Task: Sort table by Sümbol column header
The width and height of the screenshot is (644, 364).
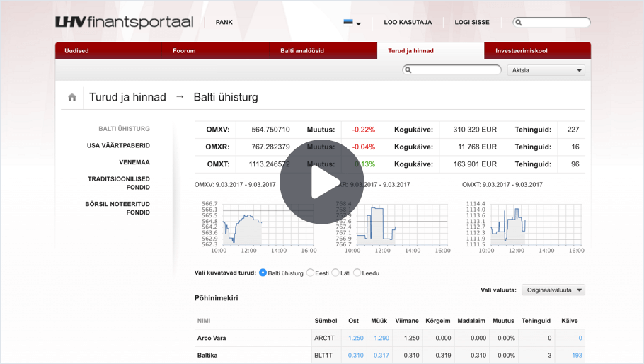Action: (x=326, y=321)
